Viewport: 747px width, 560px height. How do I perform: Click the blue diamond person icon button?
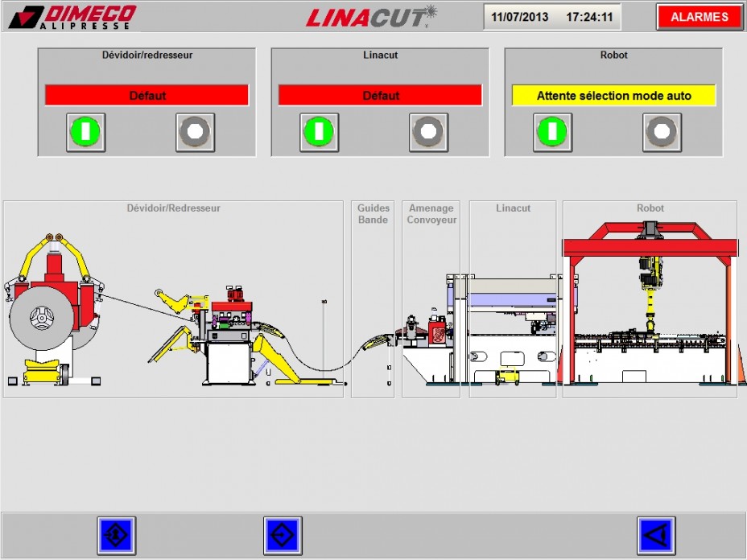pos(117,535)
